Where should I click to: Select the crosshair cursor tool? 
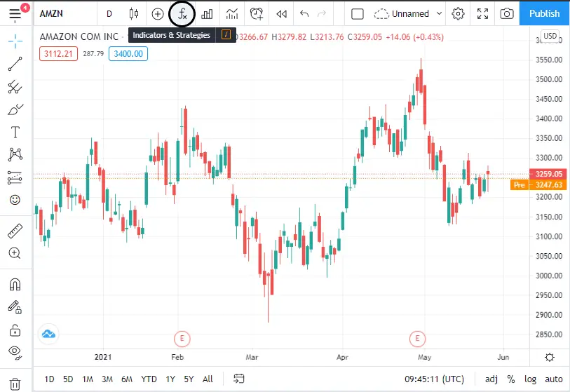[15, 41]
